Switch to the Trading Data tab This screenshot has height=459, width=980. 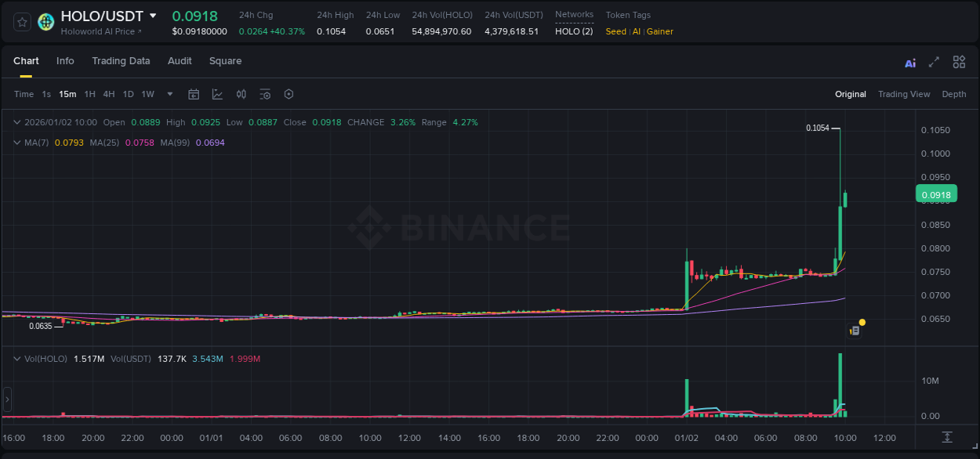[121, 61]
